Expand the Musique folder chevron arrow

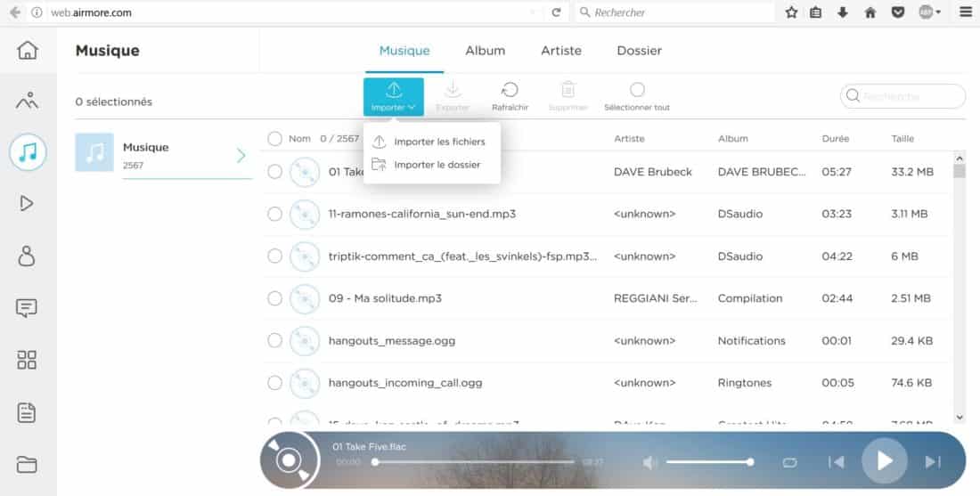click(241, 156)
